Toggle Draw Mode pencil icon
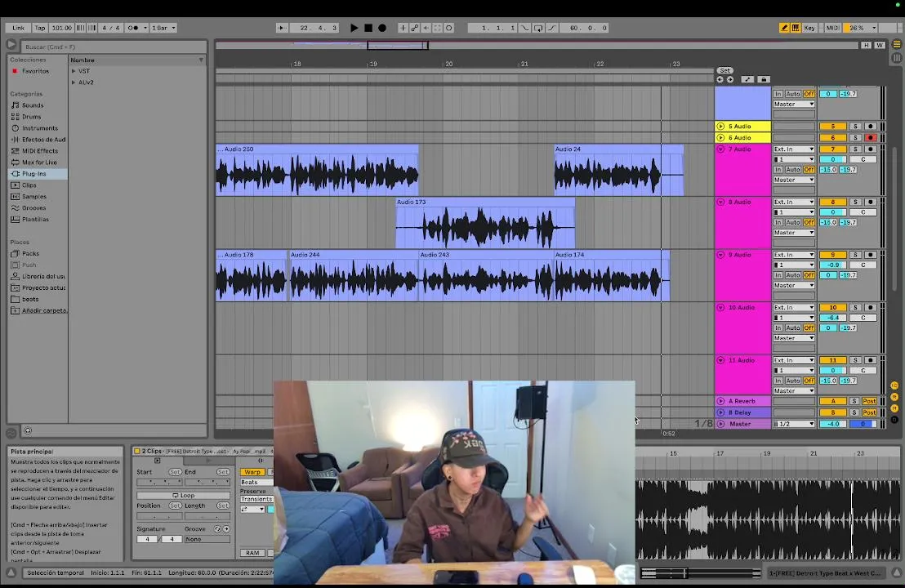Viewport: 905px width, 588px height. tap(784, 28)
